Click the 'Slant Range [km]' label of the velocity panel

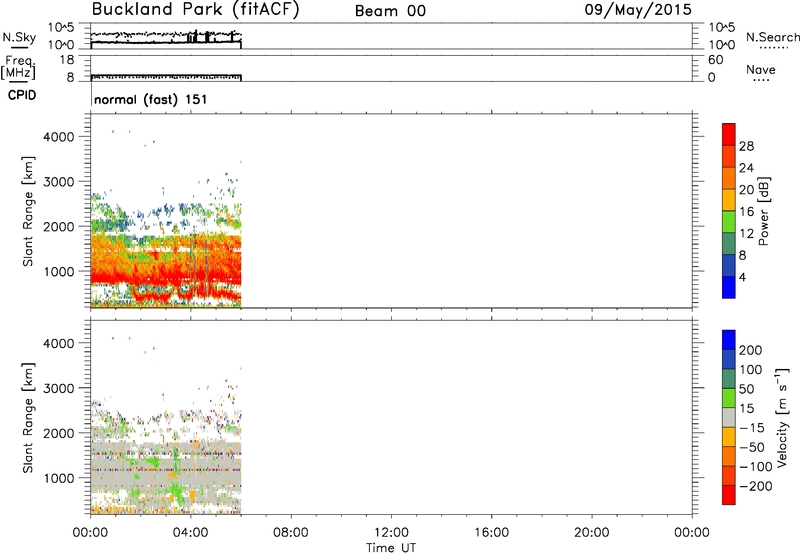point(28,418)
